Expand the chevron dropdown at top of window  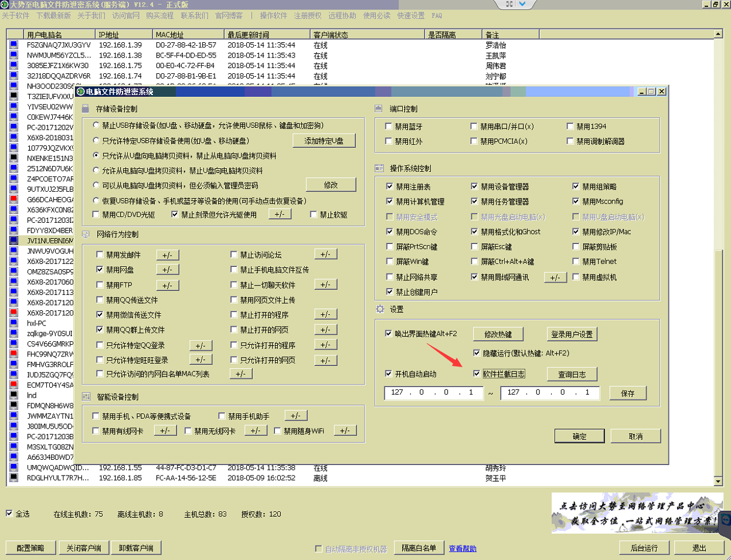click(x=522, y=4)
